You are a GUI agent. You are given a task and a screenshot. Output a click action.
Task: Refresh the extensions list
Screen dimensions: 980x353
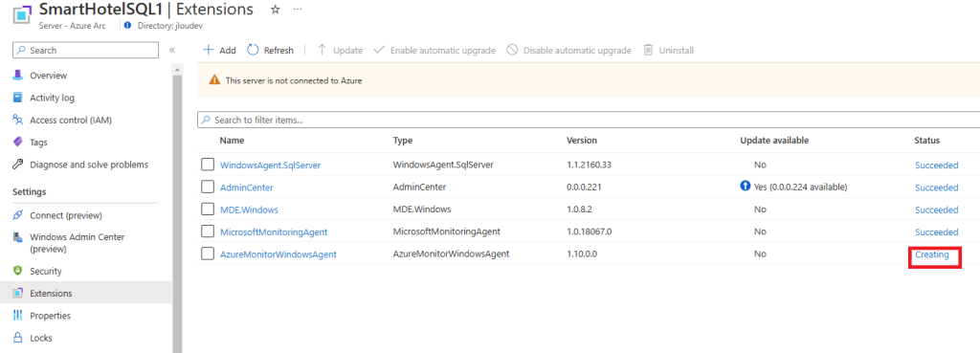point(271,50)
